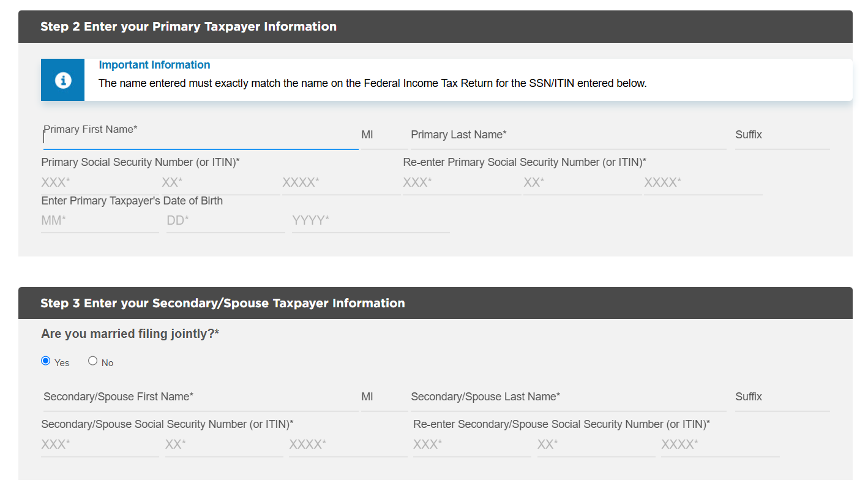The image size is (868, 494).
Task: Click the primary taxpayer Suffix field
Action: (782, 136)
